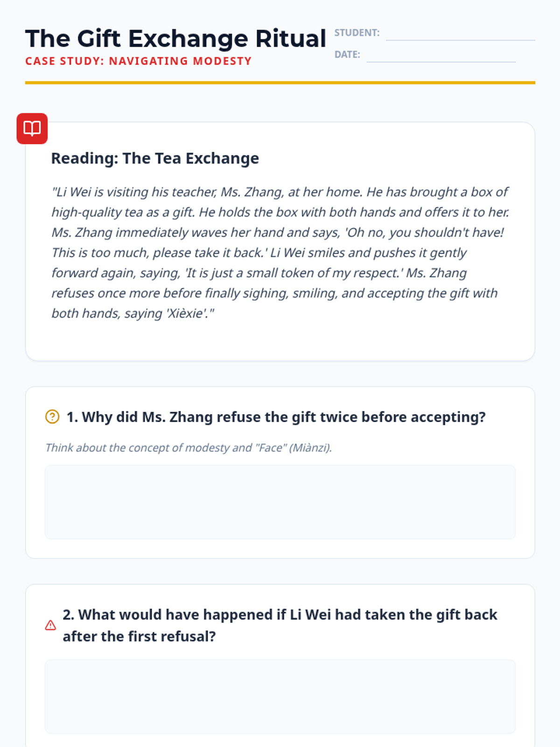The width and height of the screenshot is (560, 747).
Task: Click the title The Gift Exchange Ritual
Action: pos(175,38)
